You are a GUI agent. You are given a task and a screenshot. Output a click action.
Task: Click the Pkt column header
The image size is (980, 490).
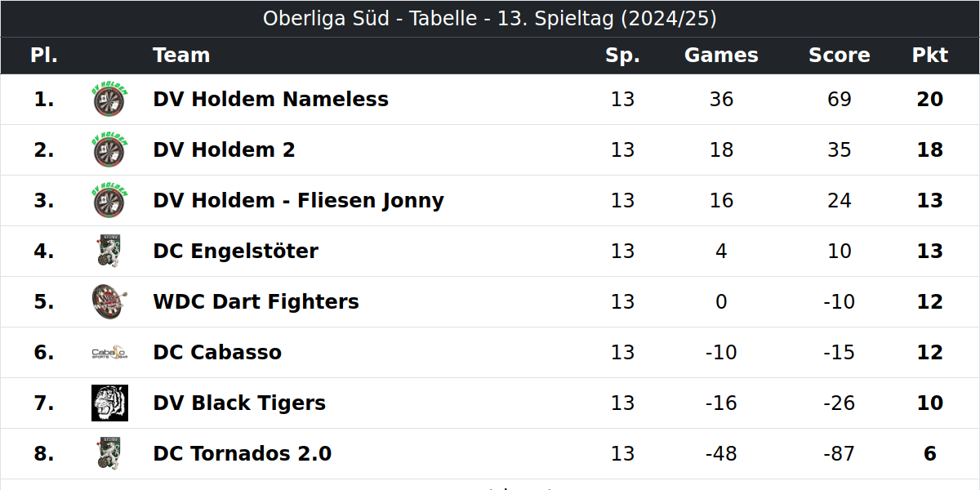tap(930, 56)
